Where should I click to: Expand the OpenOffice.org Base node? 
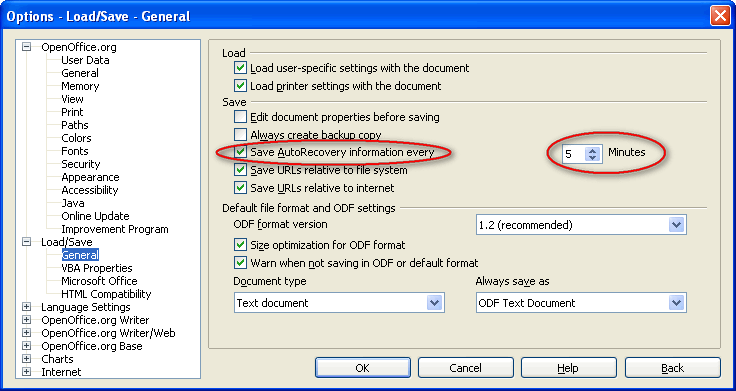point(26,346)
